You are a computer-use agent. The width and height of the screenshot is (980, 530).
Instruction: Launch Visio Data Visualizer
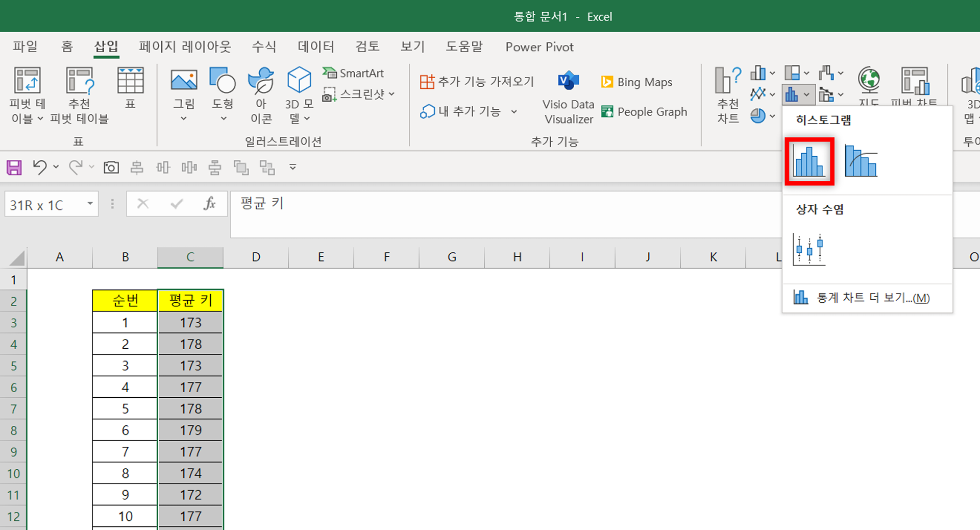(568, 94)
